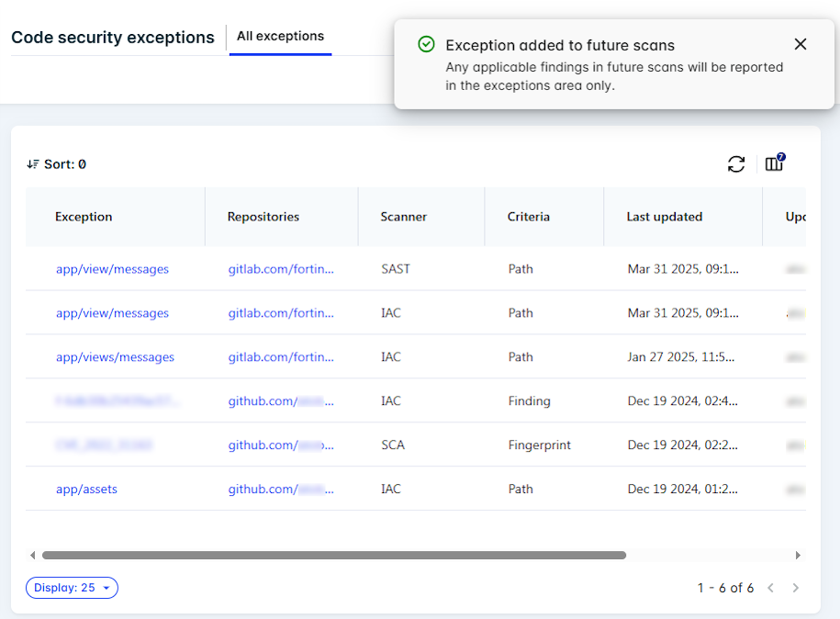Click the green success checkmark icon
This screenshot has height=619, width=840.
click(x=426, y=44)
